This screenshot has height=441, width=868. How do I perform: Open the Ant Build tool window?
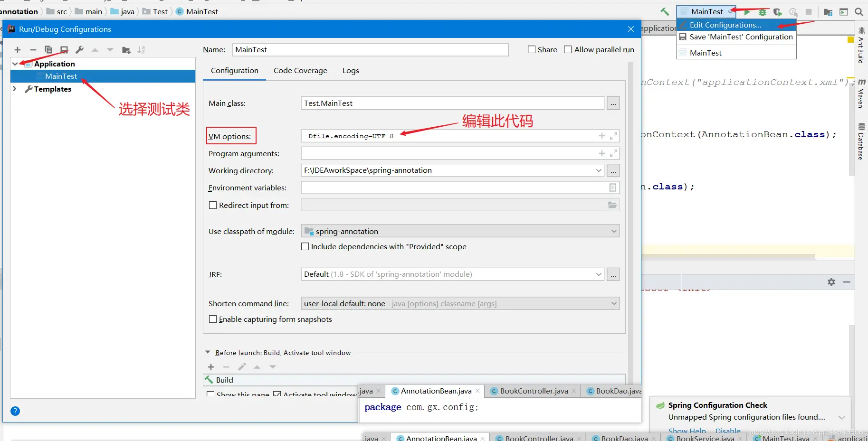pos(861,45)
